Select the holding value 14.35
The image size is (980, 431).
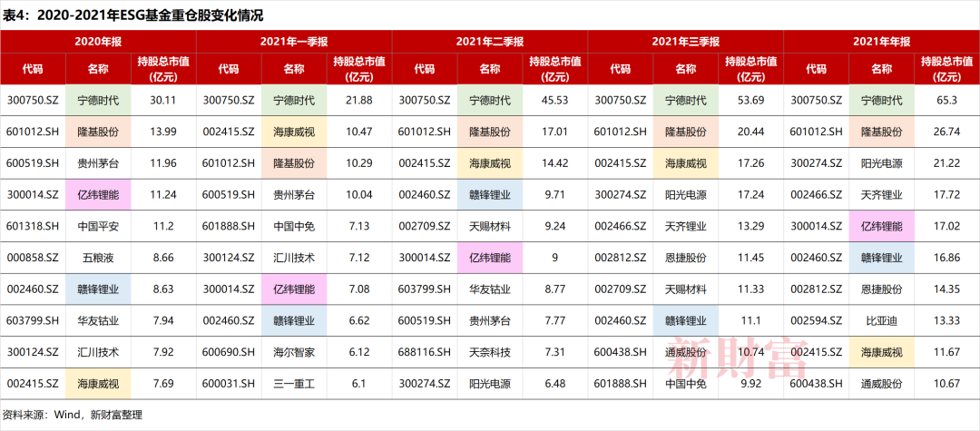click(947, 289)
